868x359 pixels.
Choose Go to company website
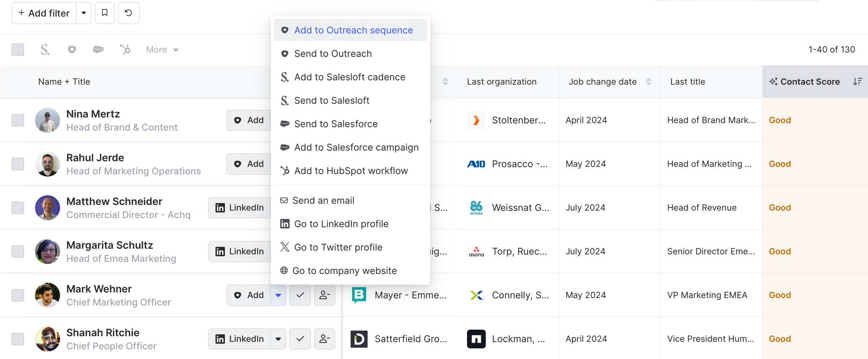point(351,271)
